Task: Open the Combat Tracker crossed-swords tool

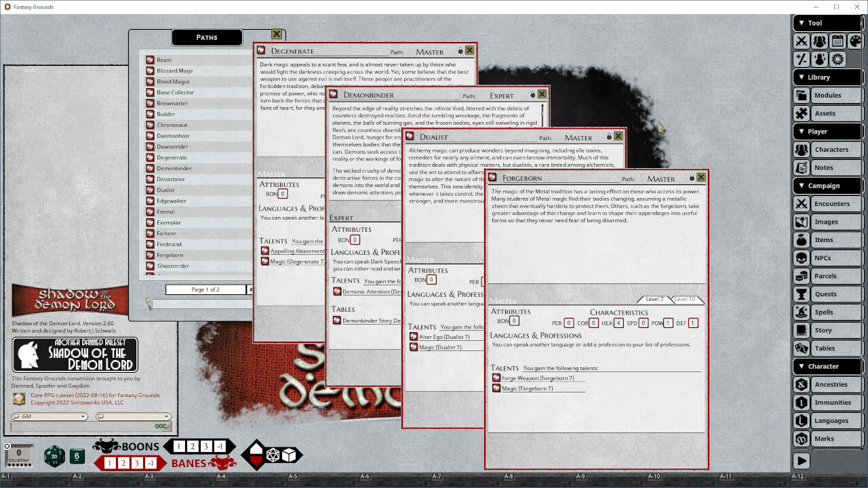Action: [x=802, y=41]
